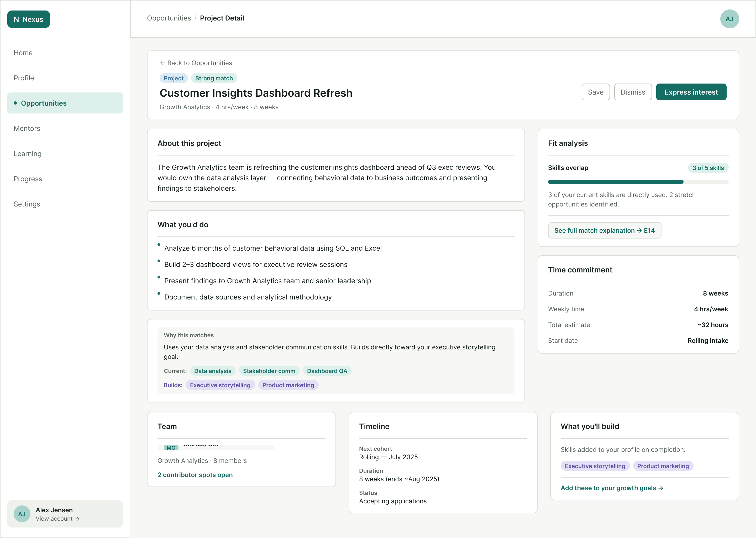Image resolution: width=756 pixels, height=538 pixels.
Task: Open See full match explanation
Action: (x=604, y=231)
